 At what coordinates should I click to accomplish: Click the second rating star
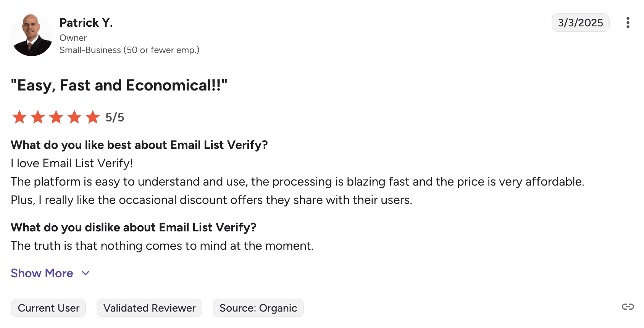[37, 117]
